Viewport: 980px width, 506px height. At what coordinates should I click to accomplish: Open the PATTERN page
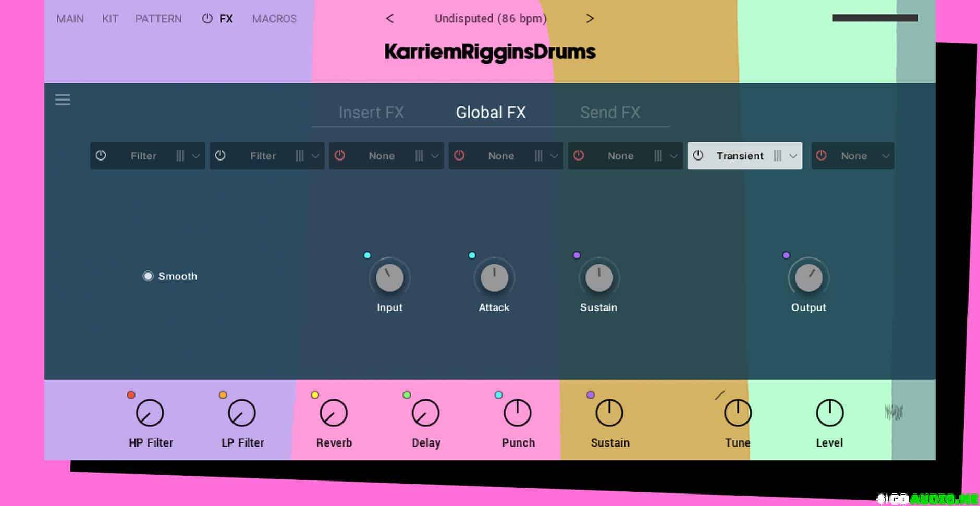[x=158, y=19]
